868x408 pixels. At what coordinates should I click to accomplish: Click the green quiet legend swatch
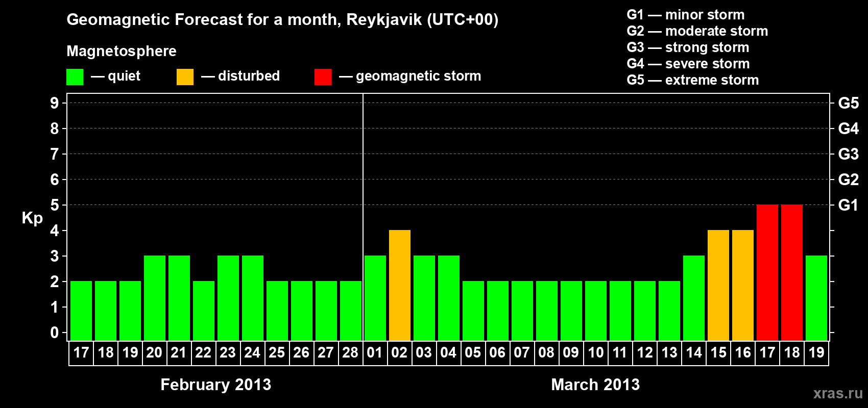[x=75, y=77]
